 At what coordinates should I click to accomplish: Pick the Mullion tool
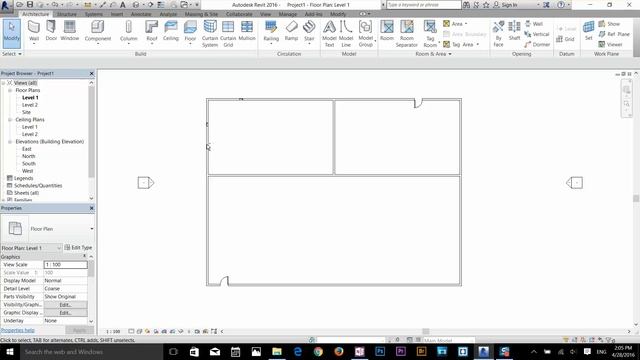click(x=247, y=31)
